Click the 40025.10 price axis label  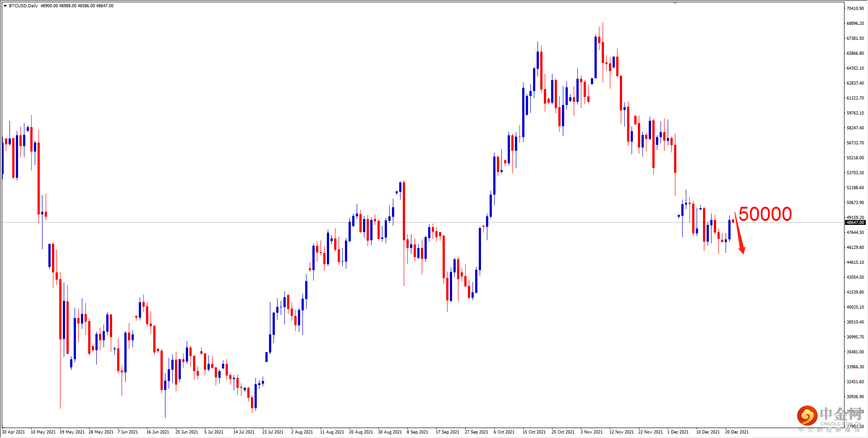(x=855, y=307)
